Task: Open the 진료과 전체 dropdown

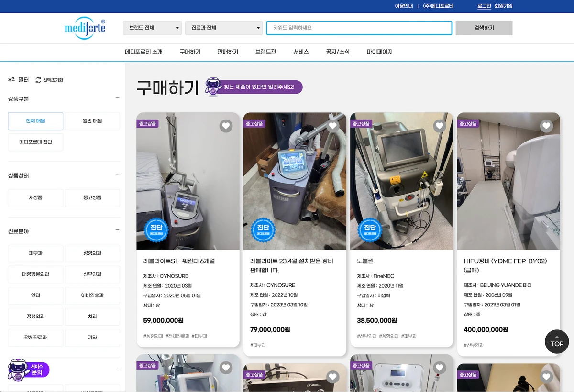Action: [x=224, y=28]
